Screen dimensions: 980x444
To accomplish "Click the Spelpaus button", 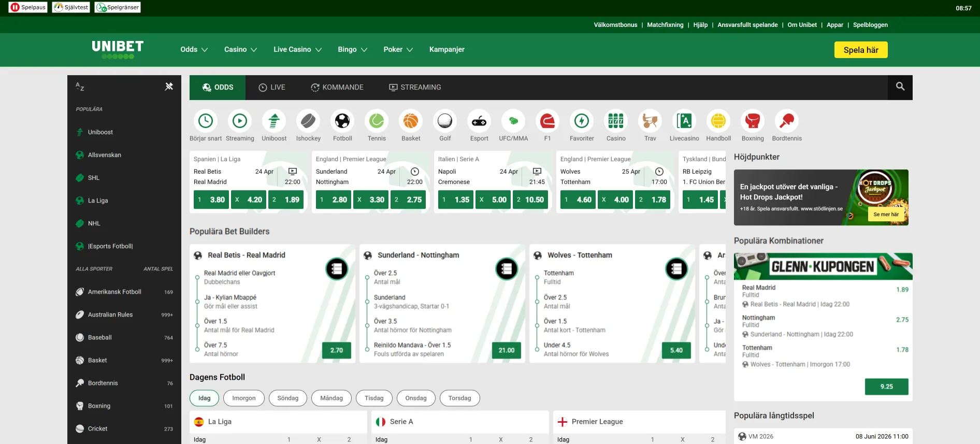I will 28,7.
